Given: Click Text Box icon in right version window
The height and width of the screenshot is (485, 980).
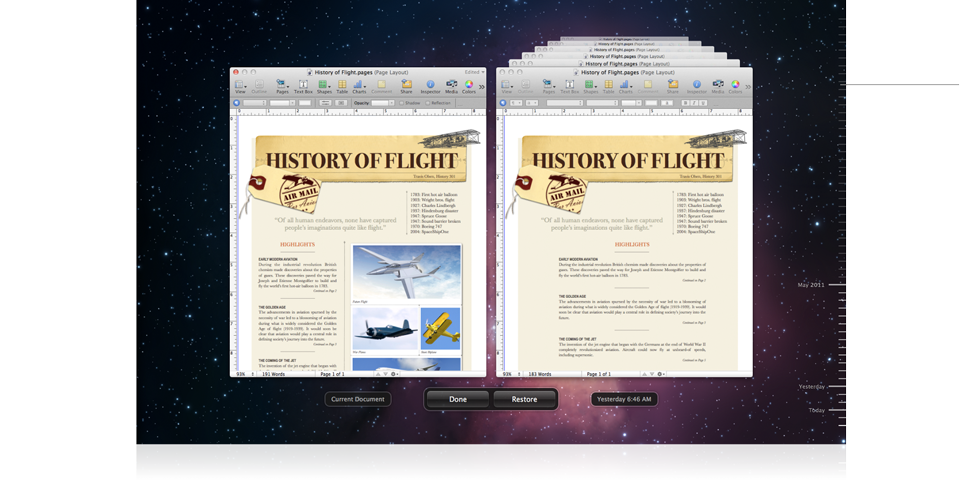Looking at the screenshot, I should click(569, 86).
